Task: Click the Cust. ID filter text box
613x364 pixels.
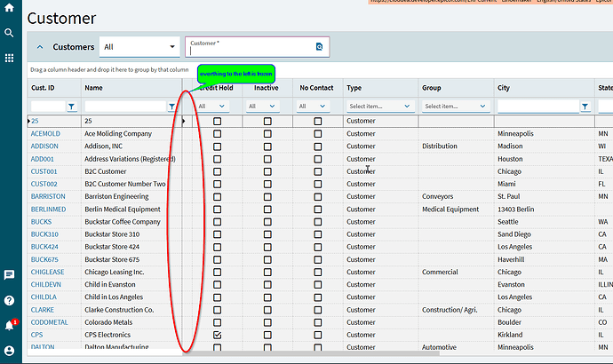Action: 48,107
